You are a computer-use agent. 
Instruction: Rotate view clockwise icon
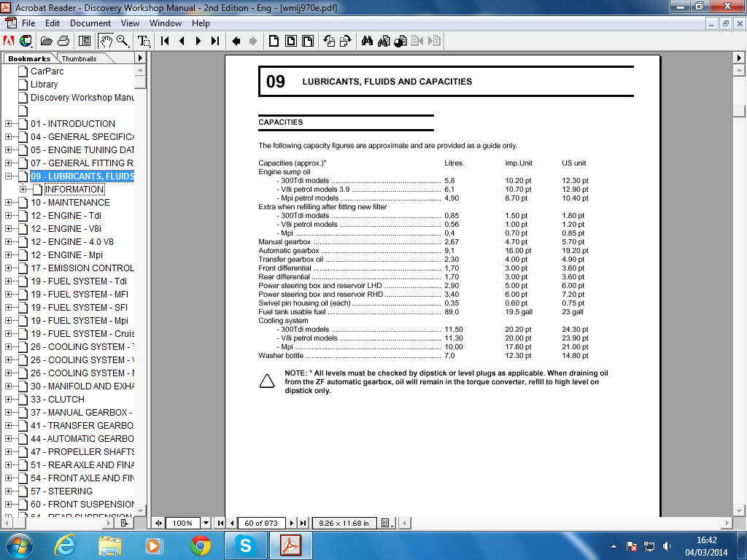(x=345, y=41)
